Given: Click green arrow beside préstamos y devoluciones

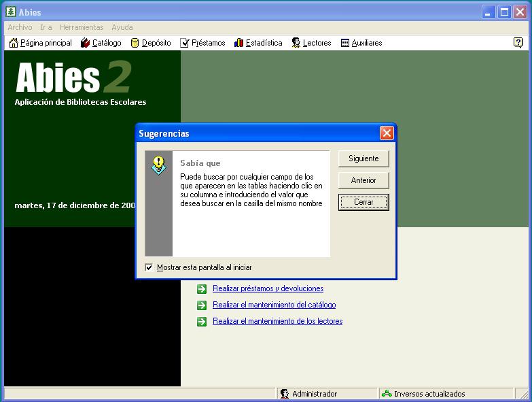Looking at the screenshot, I should click(x=202, y=288).
